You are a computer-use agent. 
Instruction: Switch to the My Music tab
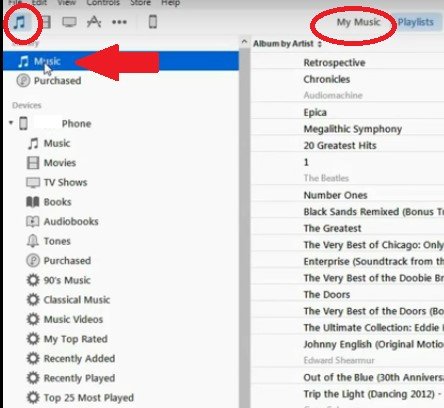point(358,22)
